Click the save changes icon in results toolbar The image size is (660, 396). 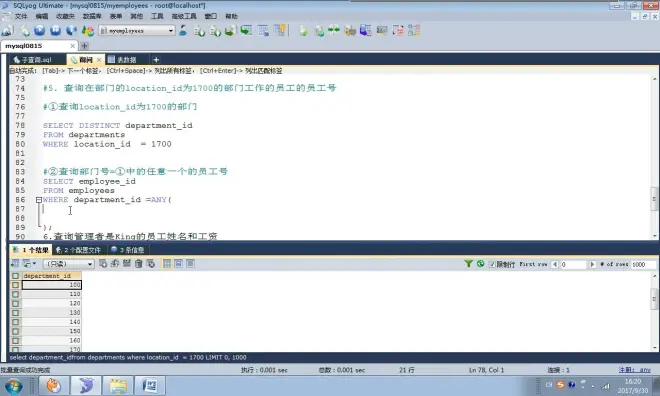(127, 264)
